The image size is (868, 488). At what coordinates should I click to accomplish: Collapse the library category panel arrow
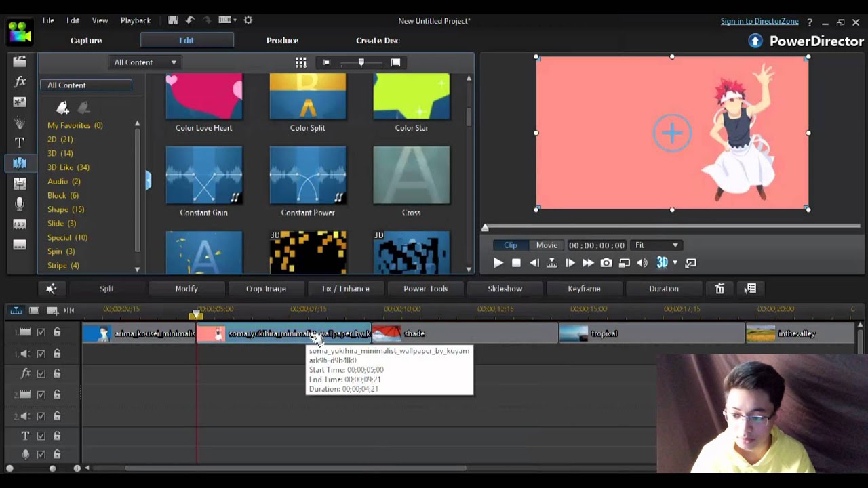click(149, 180)
